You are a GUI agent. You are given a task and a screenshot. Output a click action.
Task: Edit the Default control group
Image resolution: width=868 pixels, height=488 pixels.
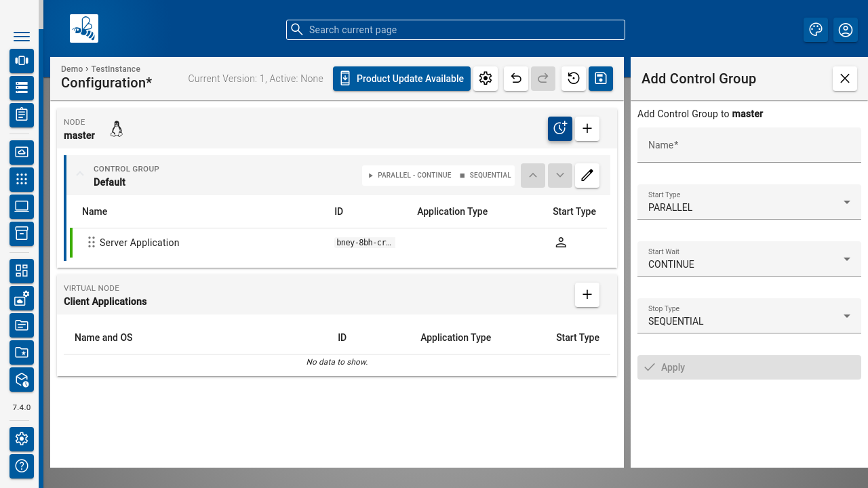coord(587,176)
